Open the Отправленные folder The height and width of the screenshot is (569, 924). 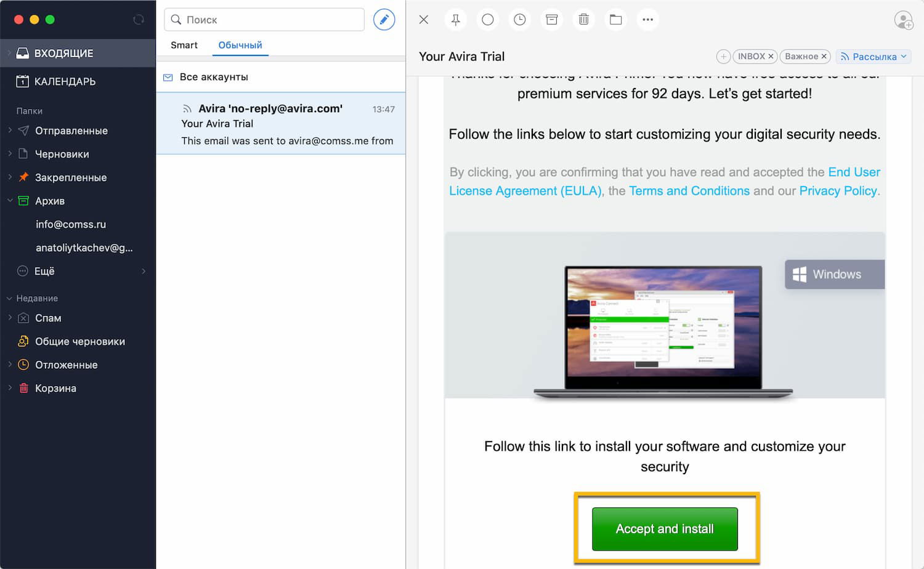click(71, 131)
